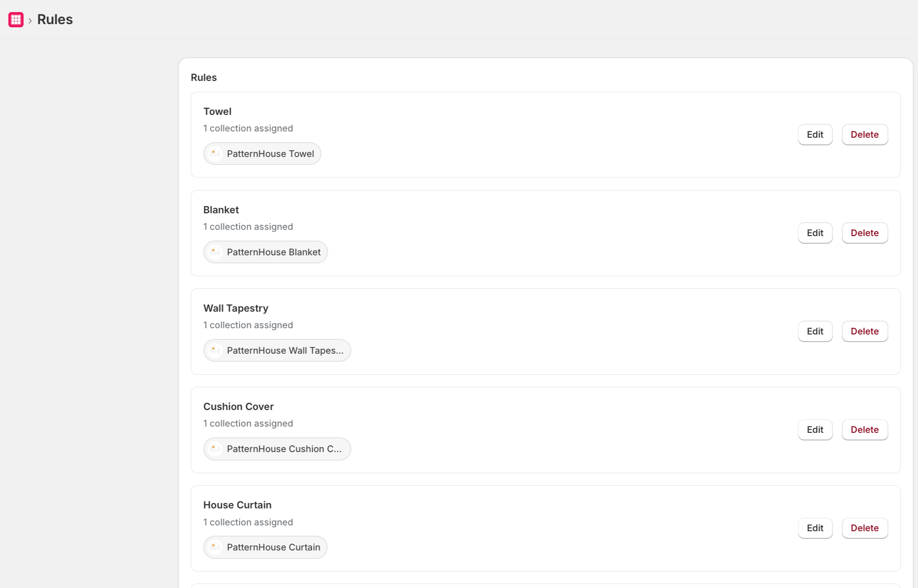Edit the Blanket rule
918x588 pixels.
[x=815, y=233]
